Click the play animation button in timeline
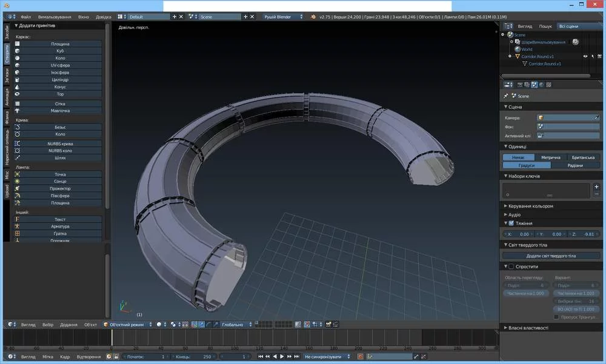Image resolution: width=606 pixels, height=364 pixels. coord(282,357)
